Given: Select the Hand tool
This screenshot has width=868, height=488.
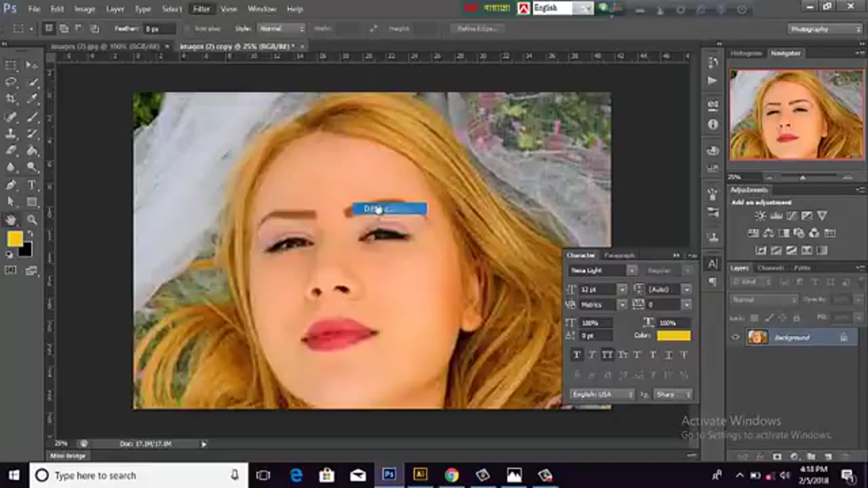Looking at the screenshot, I should pyautogui.click(x=12, y=220).
